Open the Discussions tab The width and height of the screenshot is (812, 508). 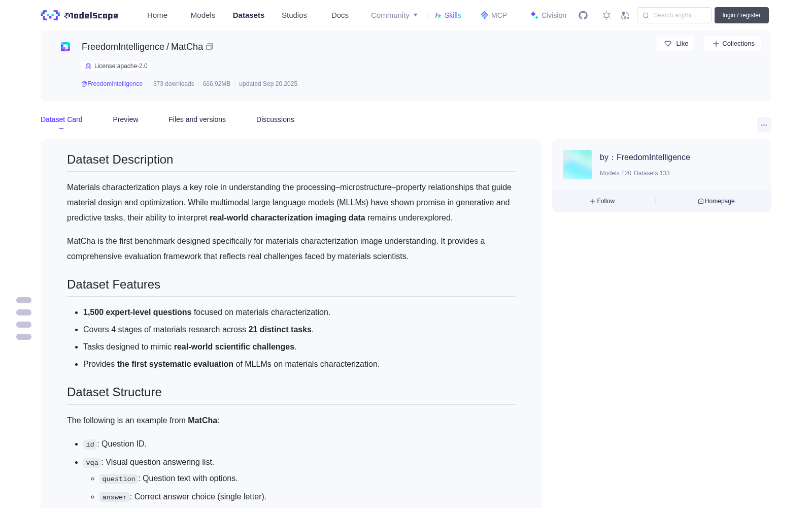(x=275, y=119)
